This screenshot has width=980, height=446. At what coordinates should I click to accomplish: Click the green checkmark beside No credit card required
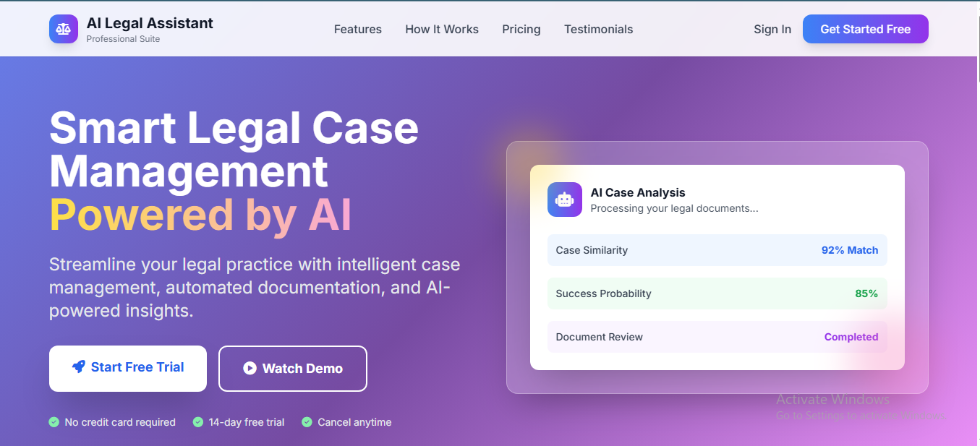tap(52, 421)
